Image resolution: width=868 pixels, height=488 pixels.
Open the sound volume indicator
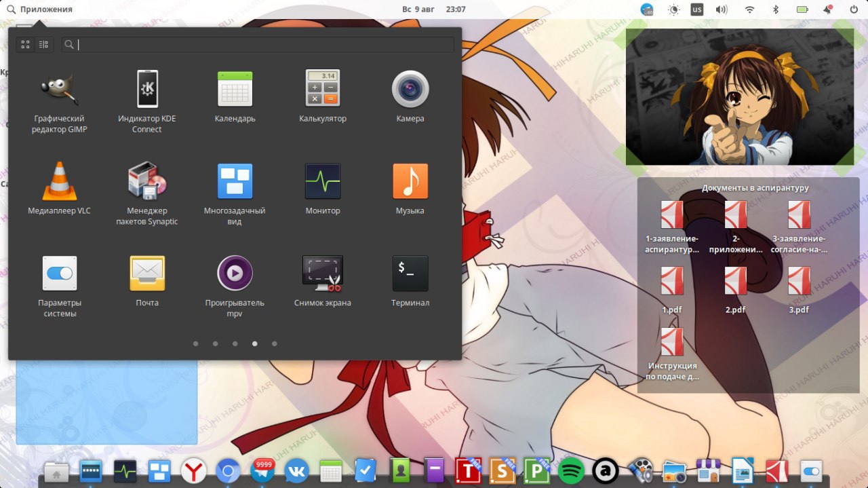[x=722, y=10]
